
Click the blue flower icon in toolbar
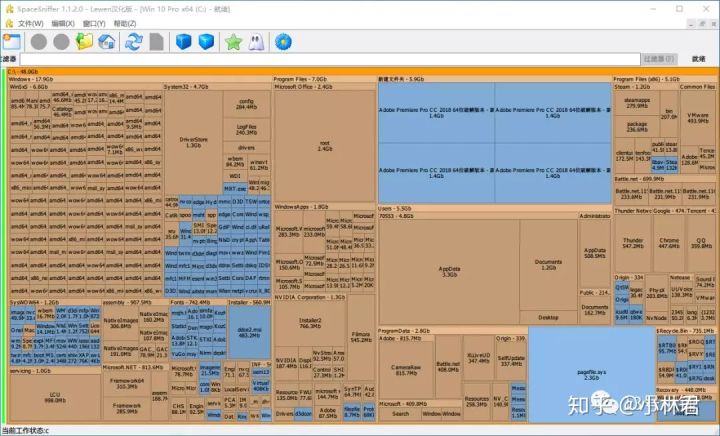[x=283, y=41]
